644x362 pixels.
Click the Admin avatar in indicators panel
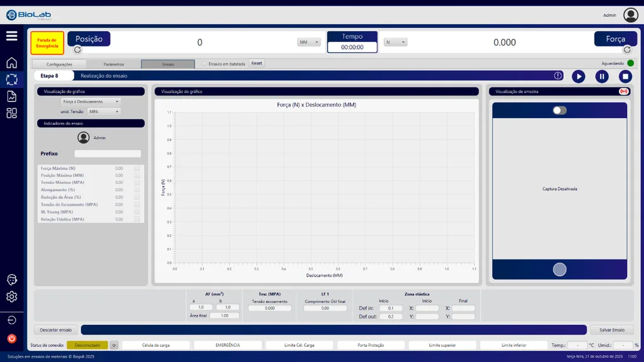pyautogui.click(x=84, y=138)
